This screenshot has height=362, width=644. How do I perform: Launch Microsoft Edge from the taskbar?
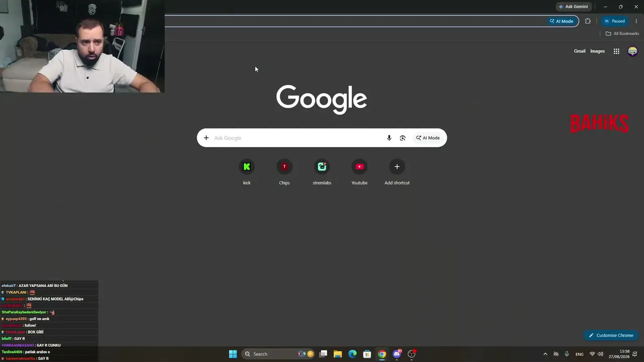(353, 354)
